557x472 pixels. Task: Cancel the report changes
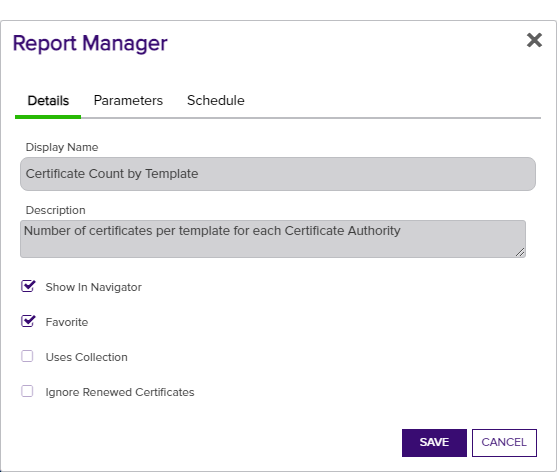point(504,443)
